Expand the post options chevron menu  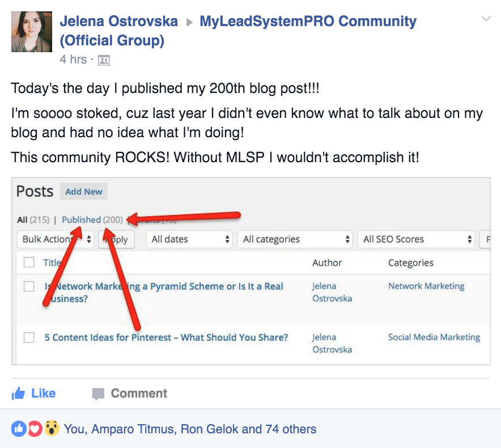486,19
